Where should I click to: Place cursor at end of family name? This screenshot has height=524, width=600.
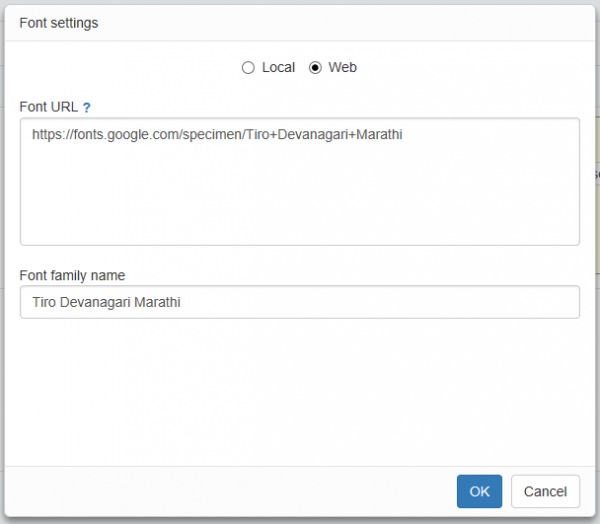181,302
